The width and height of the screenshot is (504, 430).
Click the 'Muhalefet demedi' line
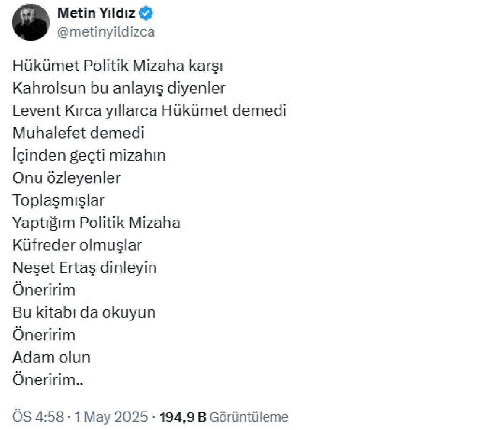tap(79, 133)
